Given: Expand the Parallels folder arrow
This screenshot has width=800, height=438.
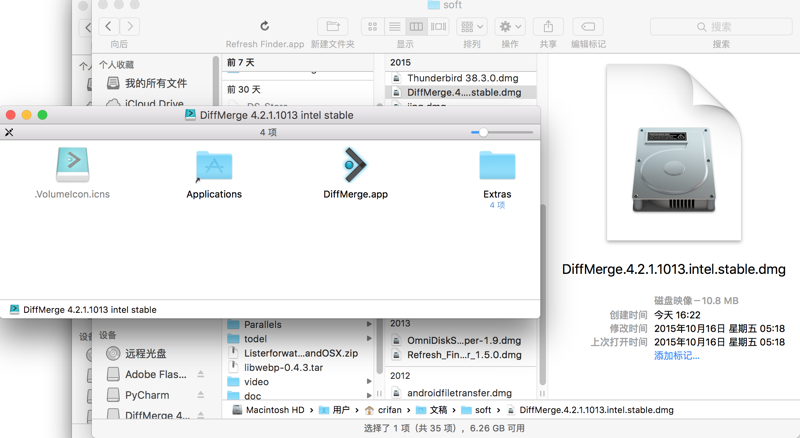Looking at the screenshot, I should (x=368, y=324).
